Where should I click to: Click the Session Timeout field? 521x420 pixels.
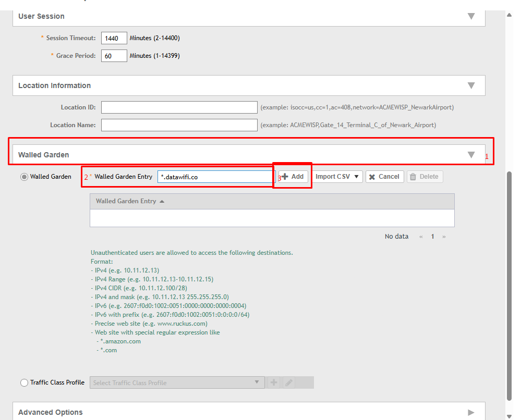[x=114, y=38]
